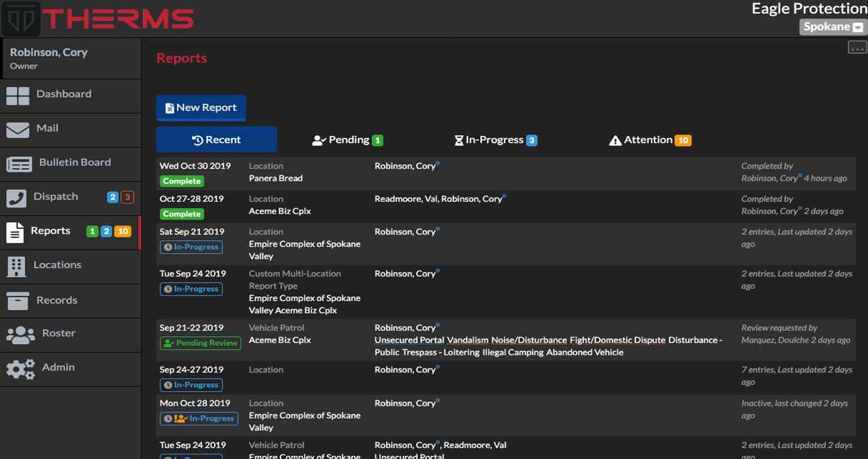Screen dimensions: 868x459
Task: Click the New Report button
Action: 201,108
